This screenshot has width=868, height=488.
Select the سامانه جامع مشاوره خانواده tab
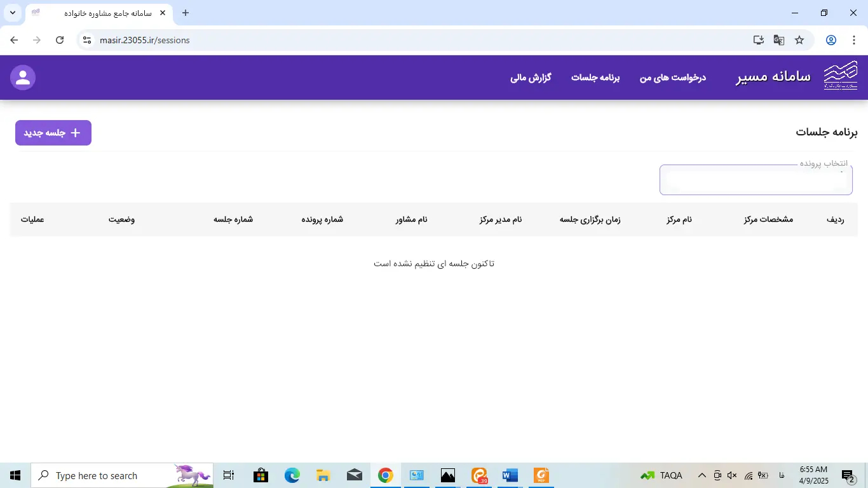[x=98, y=13]
